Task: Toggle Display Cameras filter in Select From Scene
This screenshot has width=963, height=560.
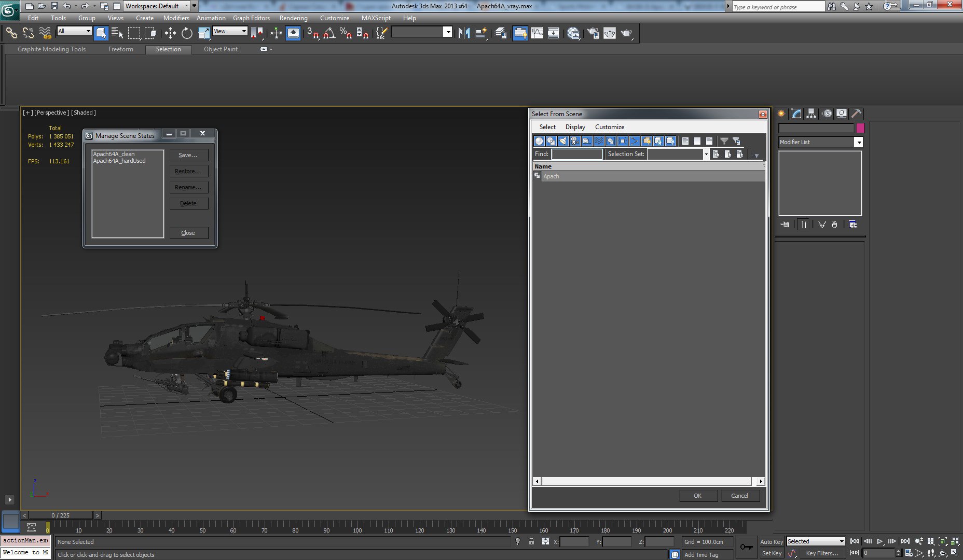Action: (575, 141)
